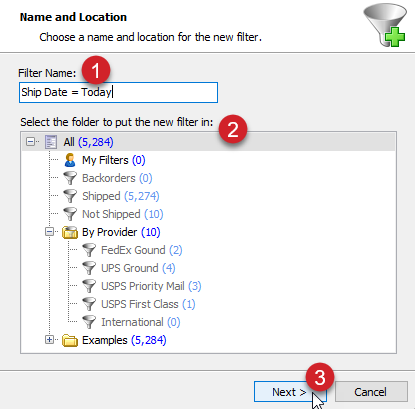
Task: Click the USPS First Class funnel icon
Action: [x=89, y=304]
